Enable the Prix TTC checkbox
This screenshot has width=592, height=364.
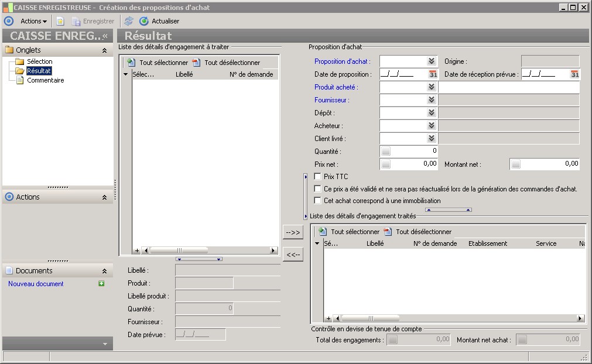pos(318,177)
